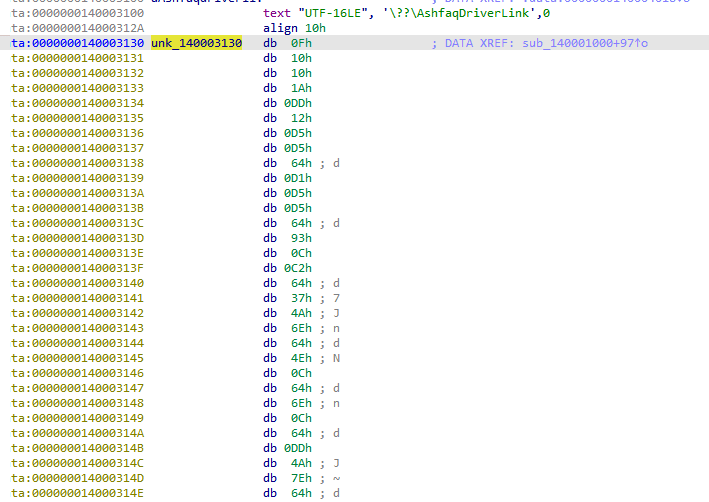Click address 000000014000312A on align line
This screenshot has height=502, width=709.
click(x=78, y=29)
